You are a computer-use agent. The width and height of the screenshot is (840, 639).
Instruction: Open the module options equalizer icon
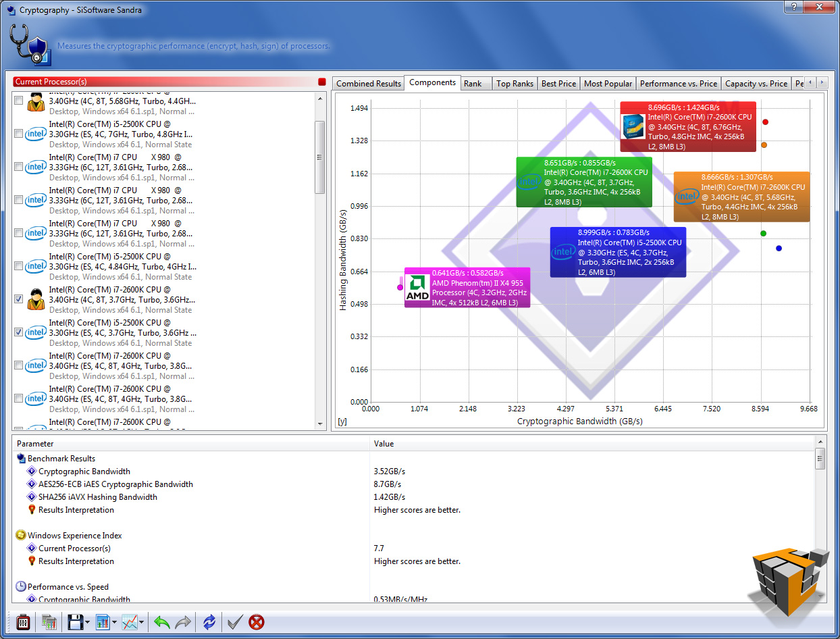(23, 622)
